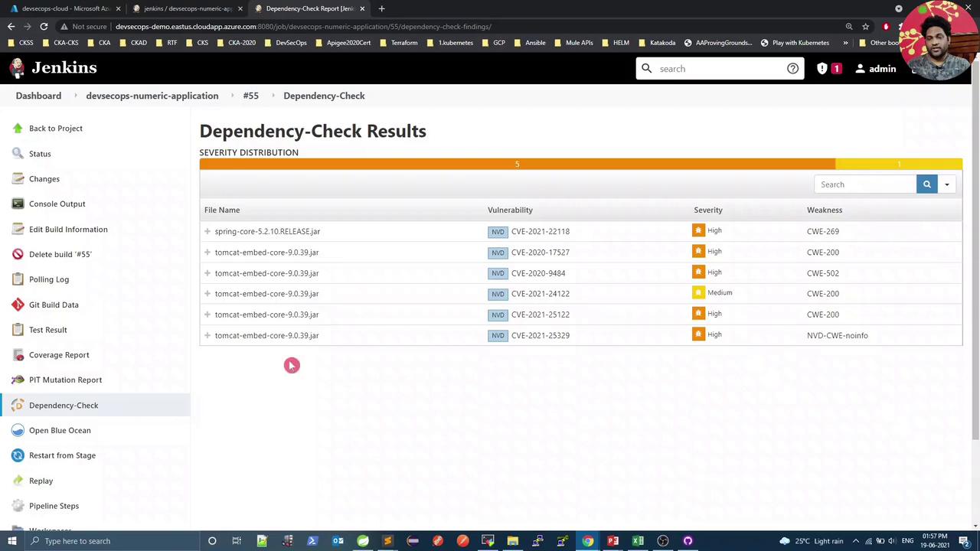Expand the CVE-2020-9484 row details
This screenshot has width=980, height=551.
pyautogui.click(x=207, y=273)
